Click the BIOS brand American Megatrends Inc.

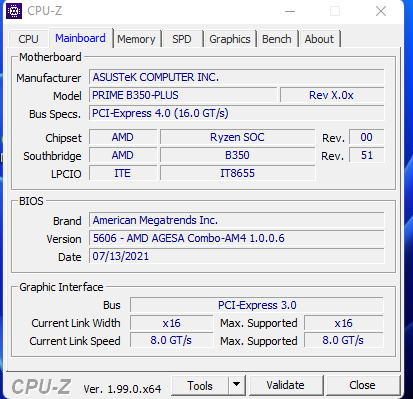pyautogui.click(x=236, y=220)
